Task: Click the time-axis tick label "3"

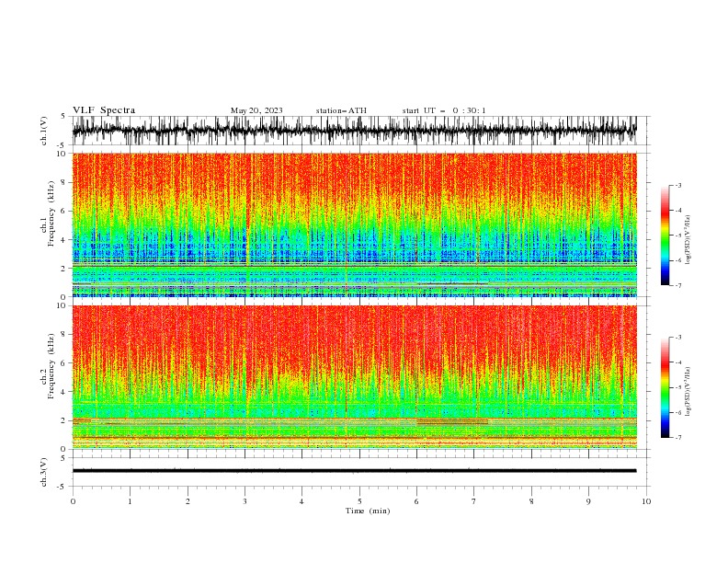Action: (245, 501)
